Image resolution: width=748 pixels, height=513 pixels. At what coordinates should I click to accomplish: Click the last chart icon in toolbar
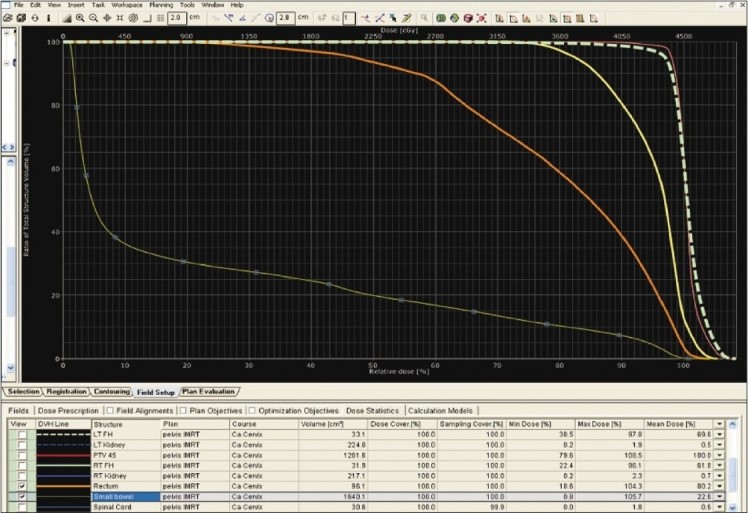pos(594,18)
